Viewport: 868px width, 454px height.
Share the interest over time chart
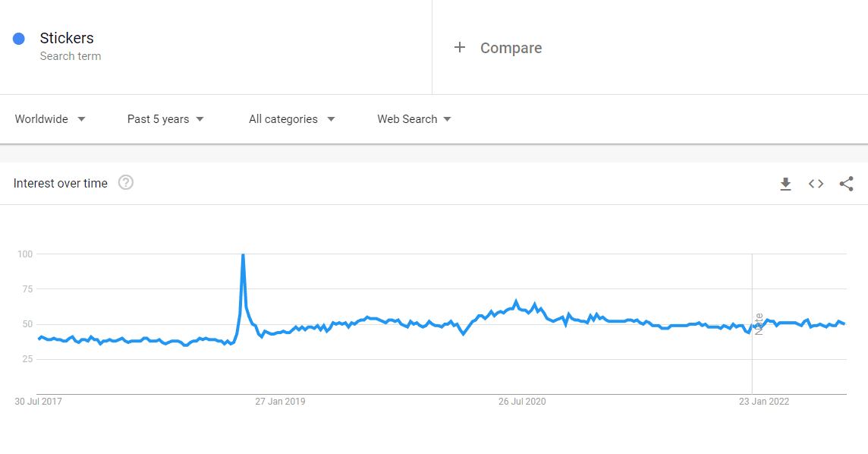click(847, 184)
